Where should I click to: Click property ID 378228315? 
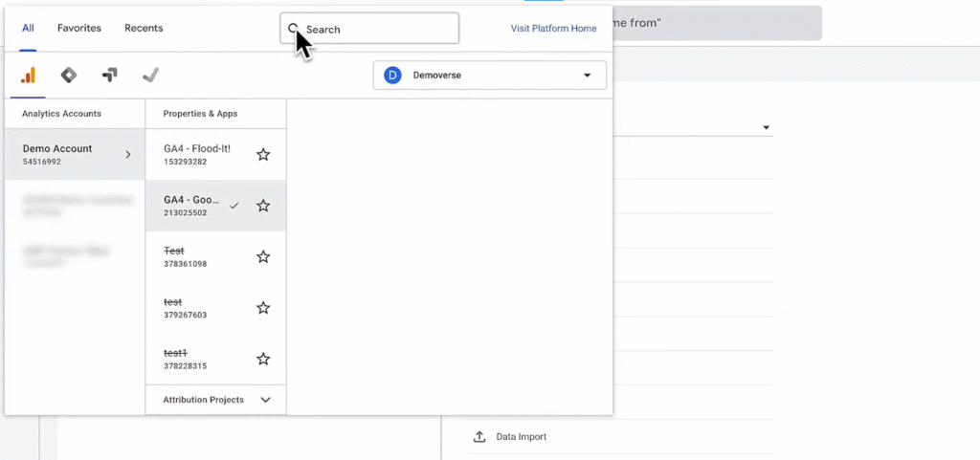coord(185,366)
